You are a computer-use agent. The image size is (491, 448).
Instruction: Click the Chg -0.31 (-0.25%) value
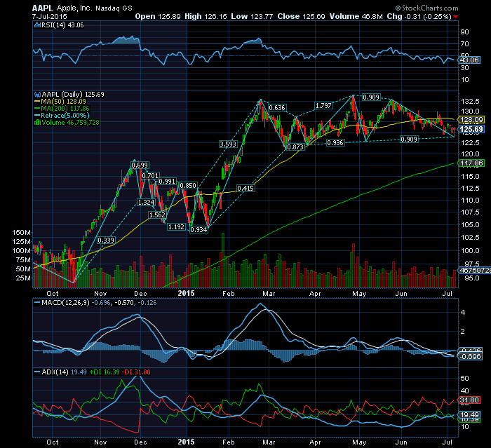click(x=419, y=16)
